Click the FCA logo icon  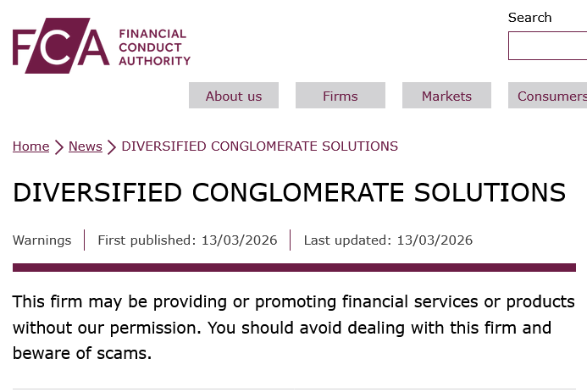point(61,46)
